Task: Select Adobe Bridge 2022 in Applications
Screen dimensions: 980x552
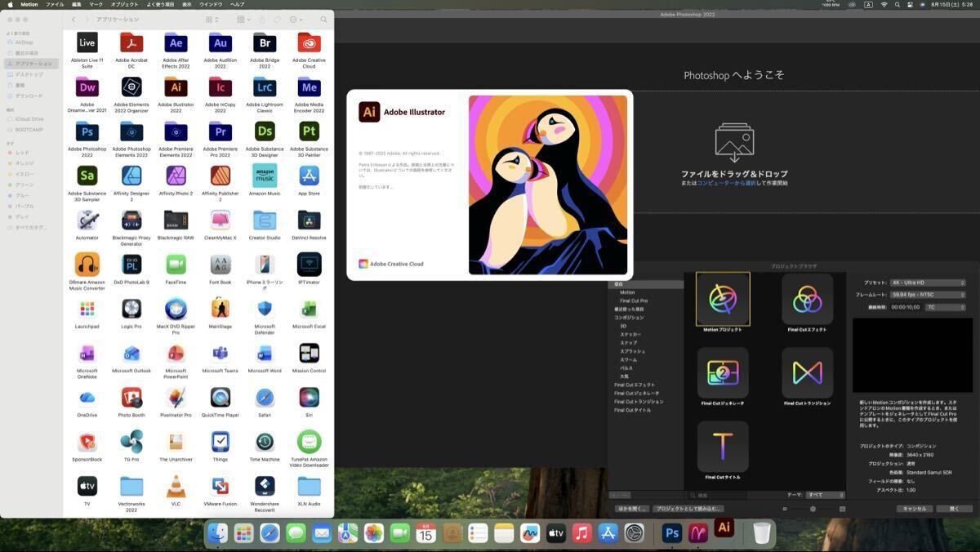Action: tap(265, 42)
